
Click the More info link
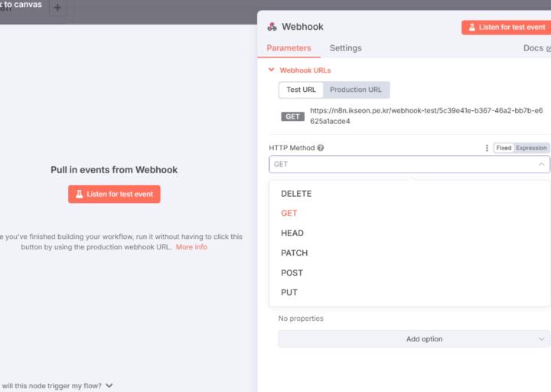[x=191, y=247]
